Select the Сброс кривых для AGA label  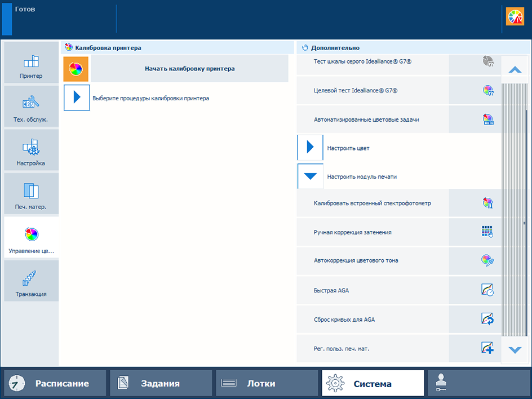pyautogui.click(x=344, y=320)
